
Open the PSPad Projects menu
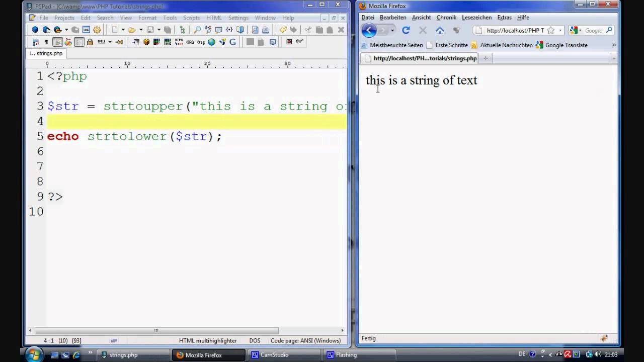[x=64, y=18]
